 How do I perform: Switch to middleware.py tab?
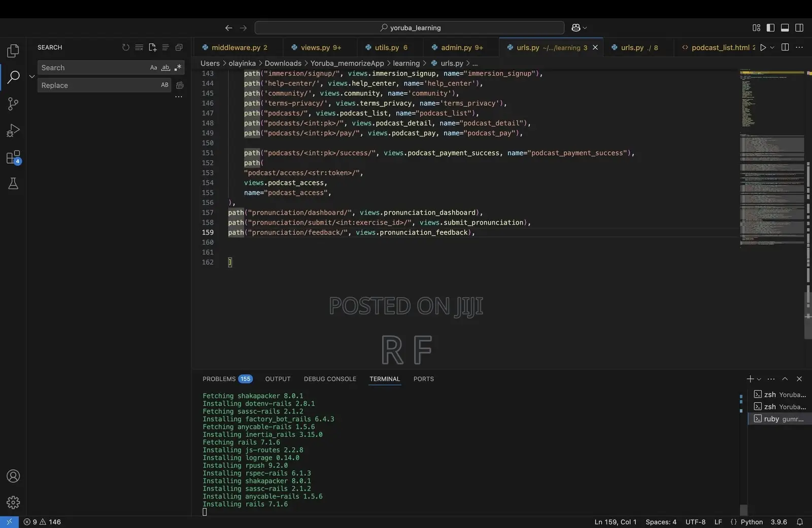238,47
